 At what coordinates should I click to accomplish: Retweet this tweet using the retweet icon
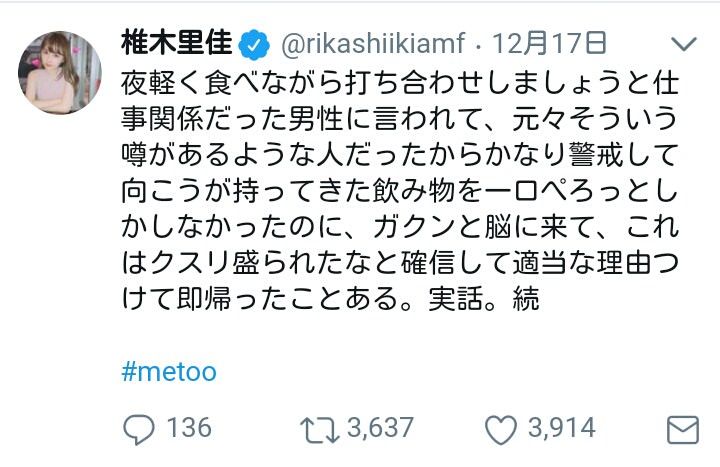[319, 429]
